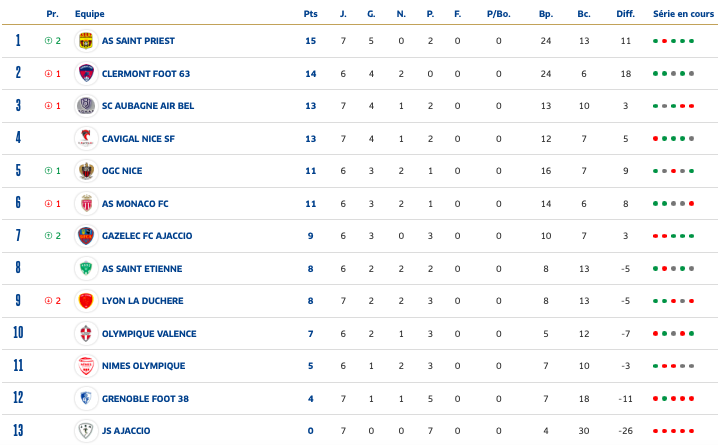Click Clermont Foot 63 red down-arrow indicator
This screenshot has width=718, height=445.
[x=48, y=73]
